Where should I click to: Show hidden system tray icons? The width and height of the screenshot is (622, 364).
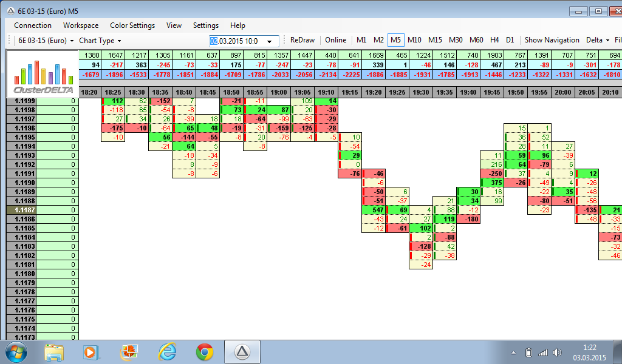tap(513, 352)
